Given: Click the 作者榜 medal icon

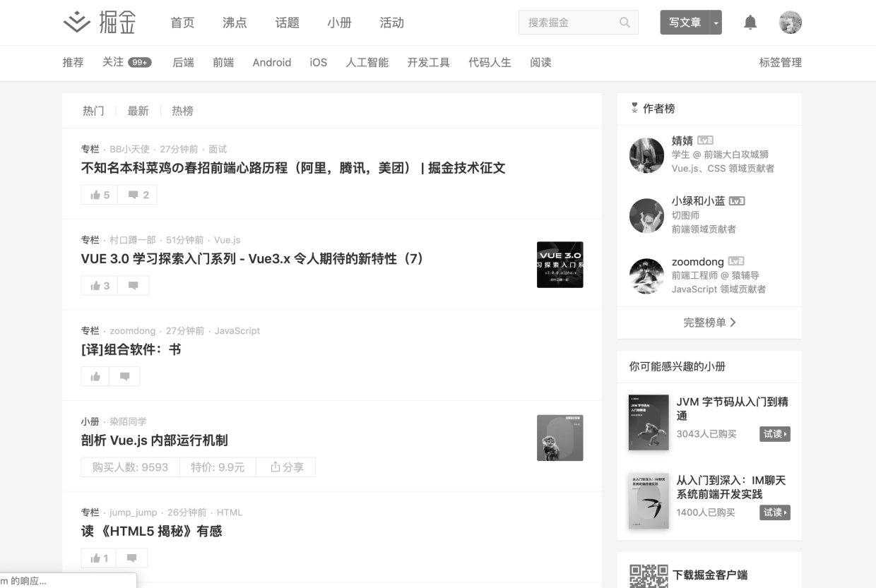Looking at the screenshot, I should [x=634, y=108].
